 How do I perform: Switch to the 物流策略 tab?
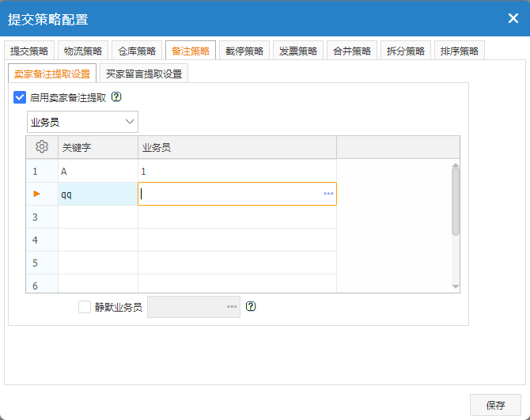(x=83, y=51)
